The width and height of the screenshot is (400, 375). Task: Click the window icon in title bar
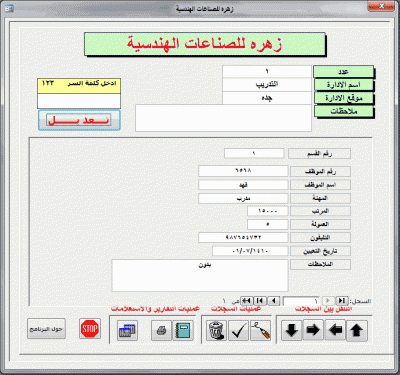point(9,8)
